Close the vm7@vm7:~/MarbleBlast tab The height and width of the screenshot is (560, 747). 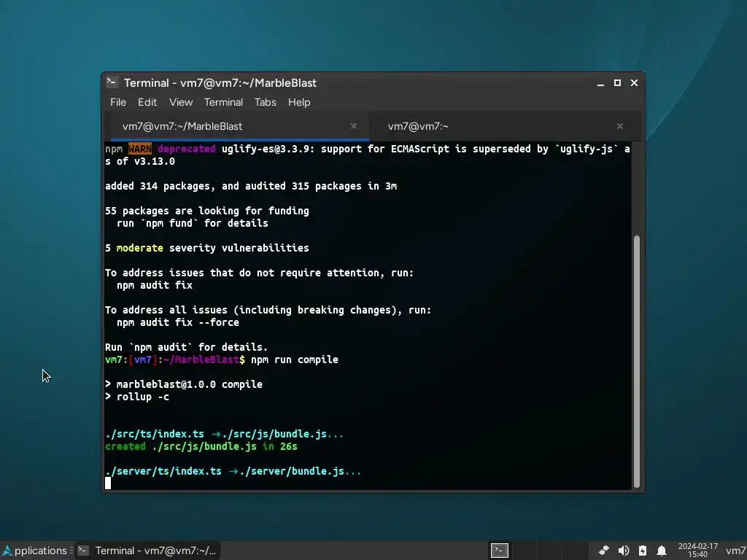point(354,126)
